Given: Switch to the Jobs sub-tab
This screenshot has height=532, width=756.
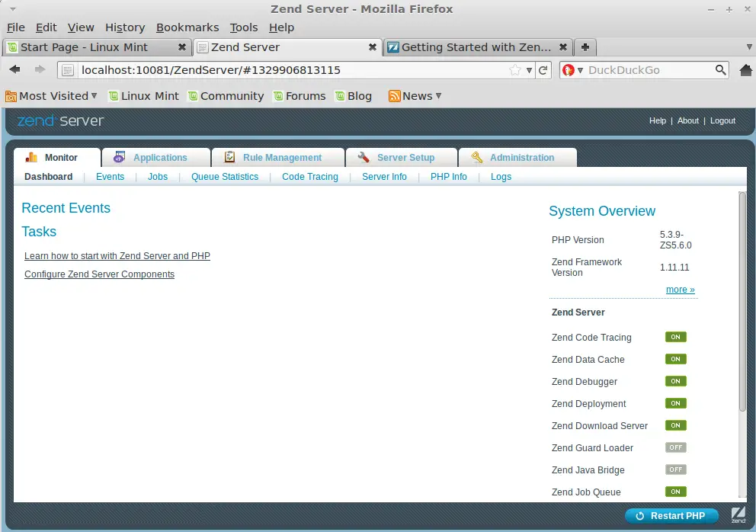Looking at the screenshot, I should click(x=158, y=177).
